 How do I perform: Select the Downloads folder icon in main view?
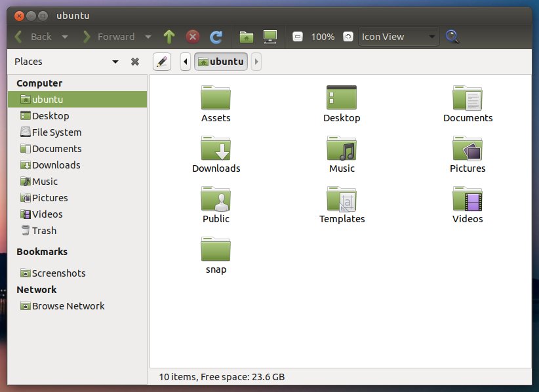[x=216, y=148]
